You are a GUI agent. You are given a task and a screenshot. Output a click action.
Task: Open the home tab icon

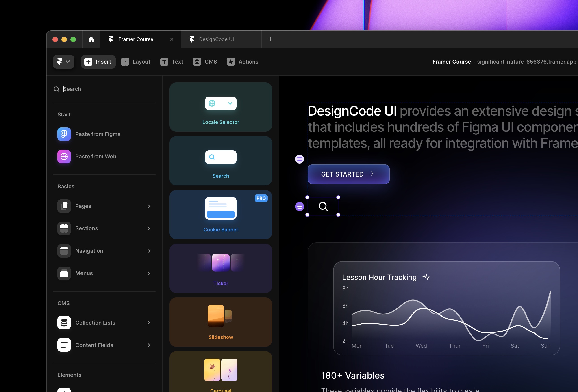[x=91, y=39]
